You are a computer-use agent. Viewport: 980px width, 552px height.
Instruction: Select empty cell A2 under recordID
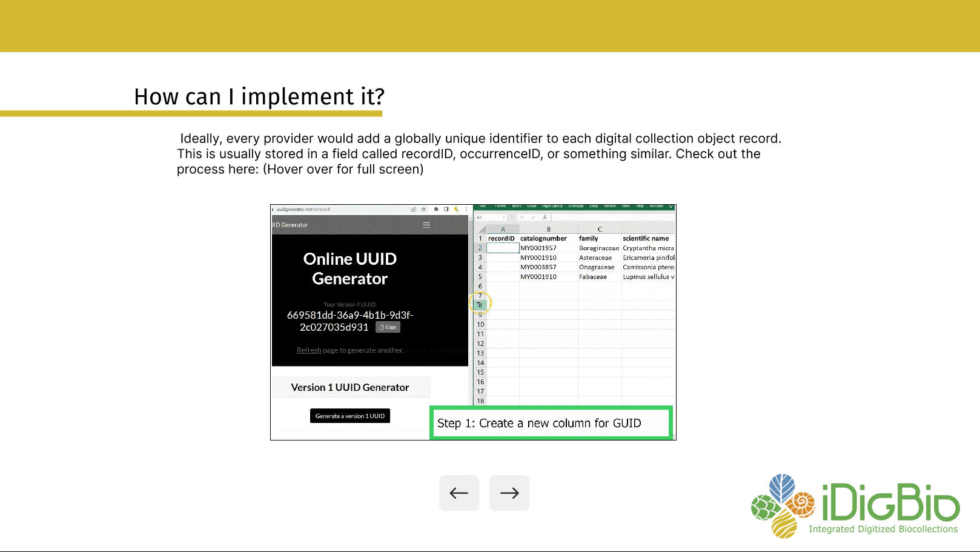(x=503, y=248)
